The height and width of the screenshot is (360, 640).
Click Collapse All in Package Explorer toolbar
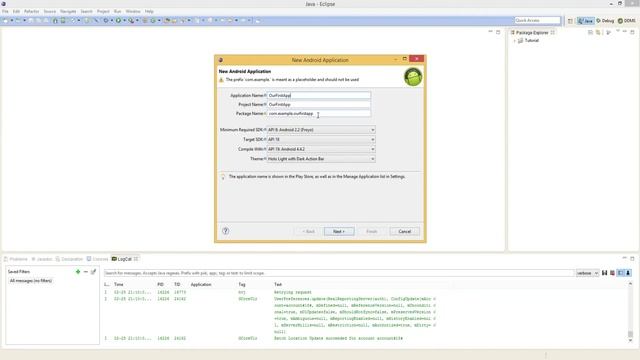[590, 32]
